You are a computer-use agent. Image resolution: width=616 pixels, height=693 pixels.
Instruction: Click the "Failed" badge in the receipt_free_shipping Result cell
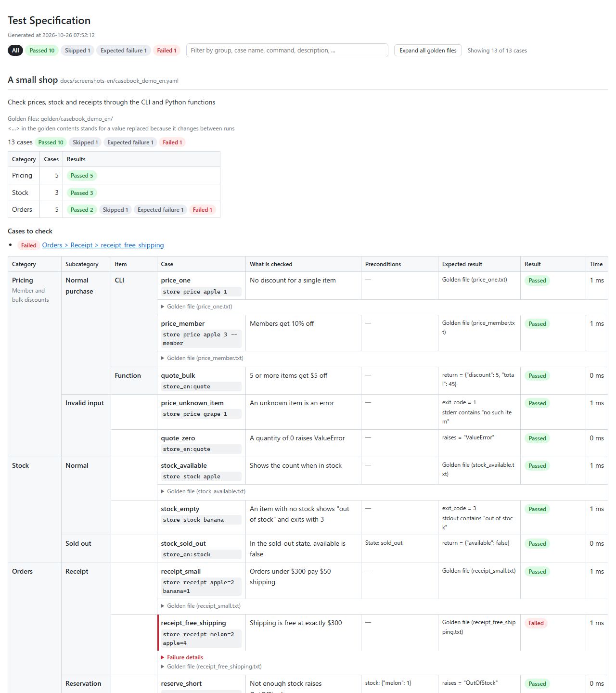(536, 623)
